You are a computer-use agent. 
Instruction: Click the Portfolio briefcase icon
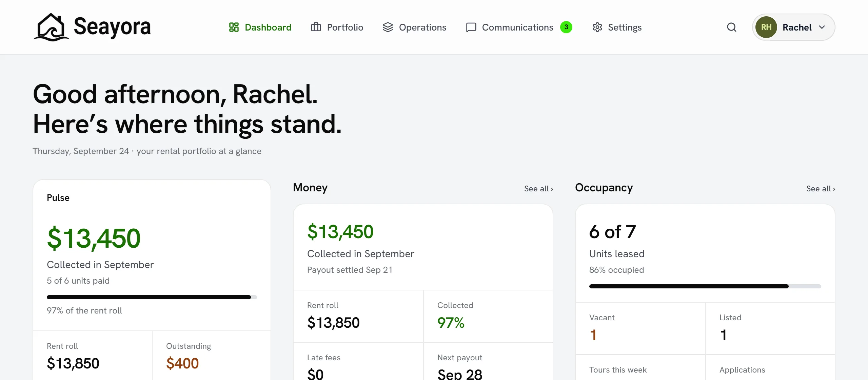pyautogui.click(x=316, y=27)
